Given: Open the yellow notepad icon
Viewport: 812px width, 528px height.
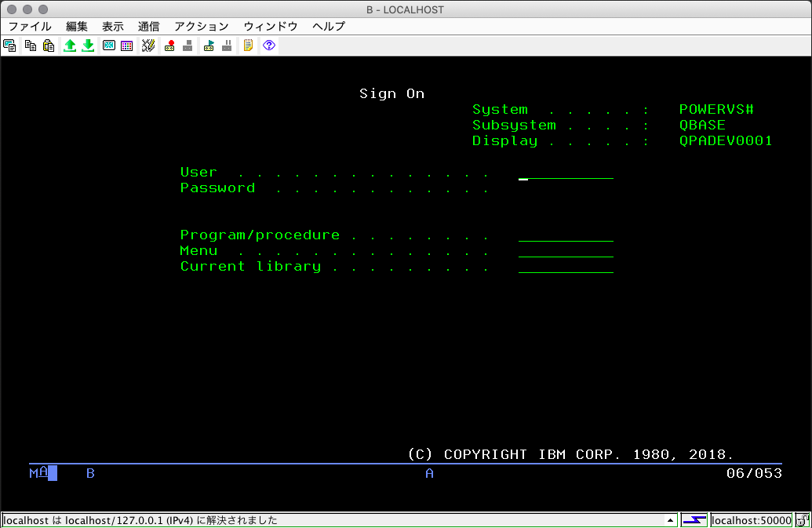Looking at the screenshot, I should click(x=248, y=46).
